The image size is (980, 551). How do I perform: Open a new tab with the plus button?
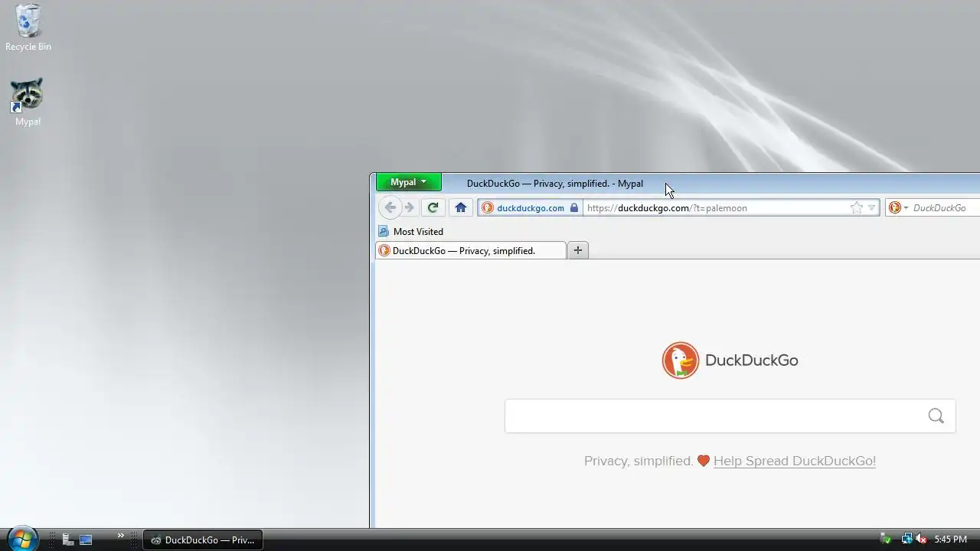point(578,250)
